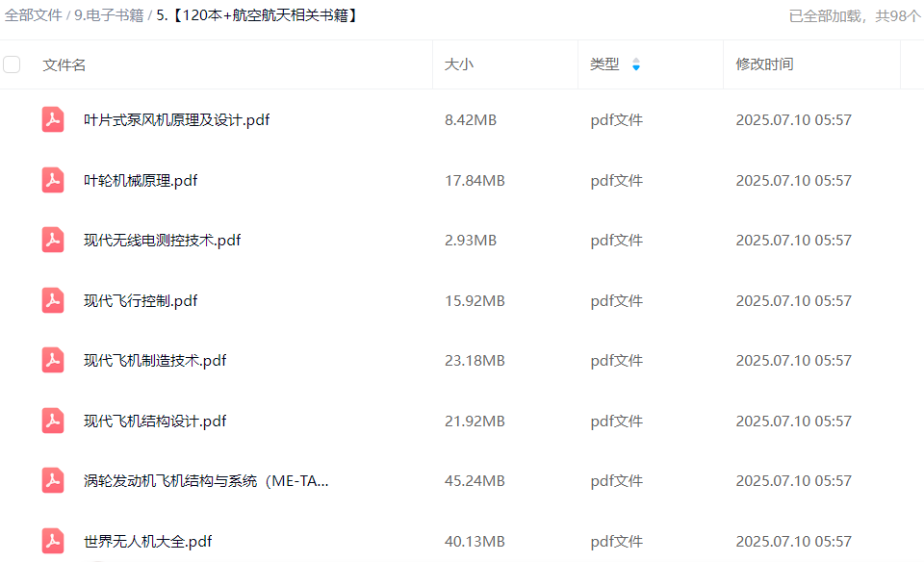Click PDF icon for 现代飞机制造技术.pdf

pos(53,361)
